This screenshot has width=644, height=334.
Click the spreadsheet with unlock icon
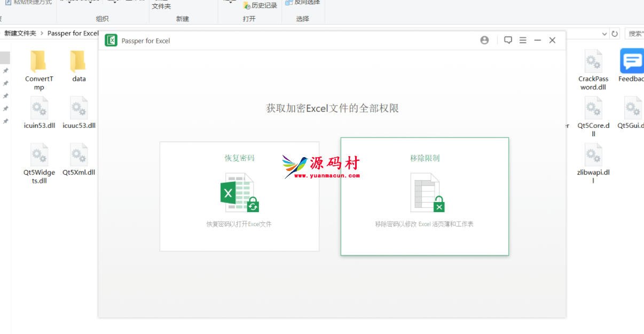427,192
